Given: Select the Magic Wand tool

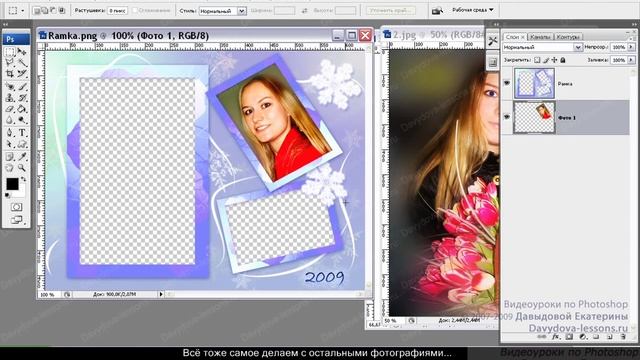Looking at the screenshot, I should coord(22,62).
